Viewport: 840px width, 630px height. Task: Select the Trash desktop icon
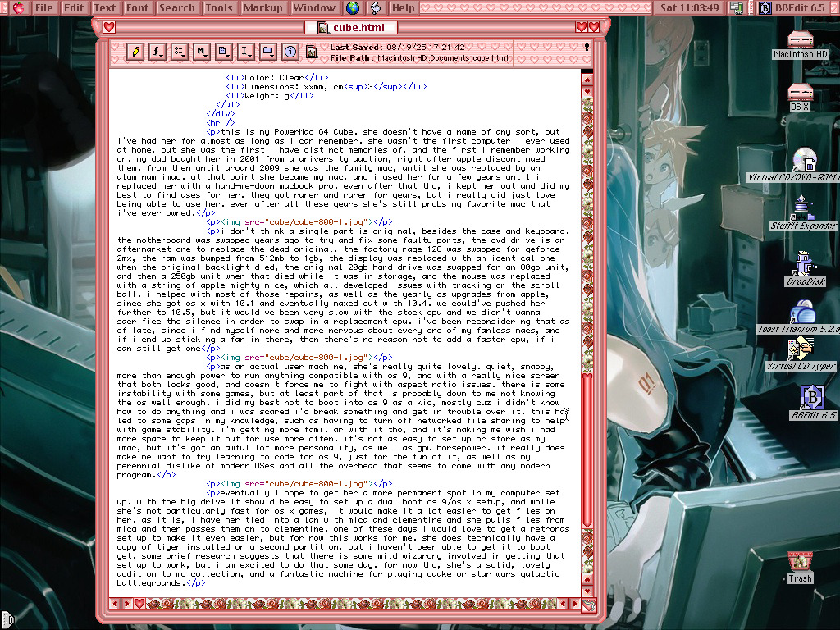pos(801,568)
